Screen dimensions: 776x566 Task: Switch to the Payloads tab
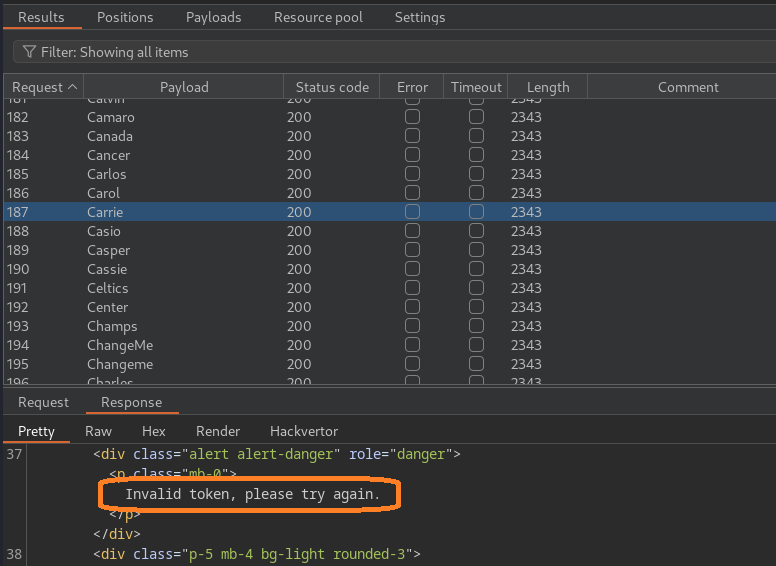coord(214,17)
